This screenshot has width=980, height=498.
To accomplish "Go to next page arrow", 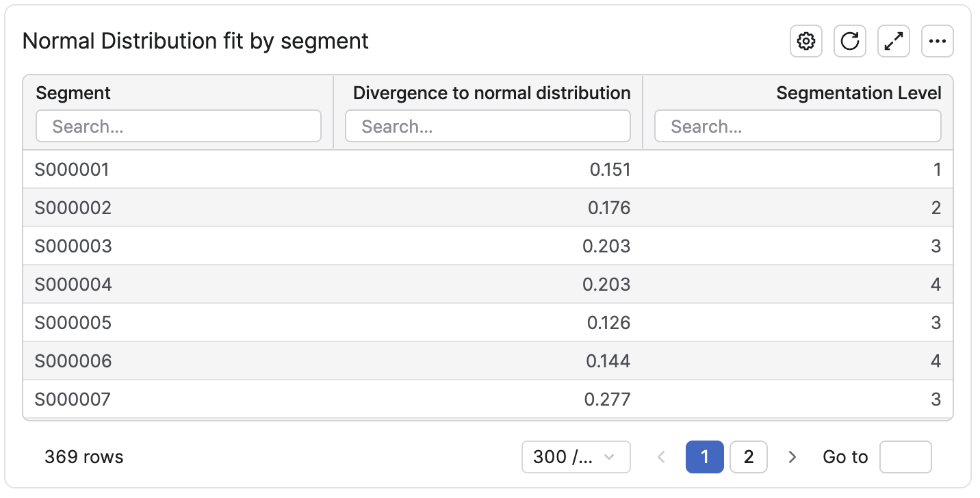I will pos(792,457).
